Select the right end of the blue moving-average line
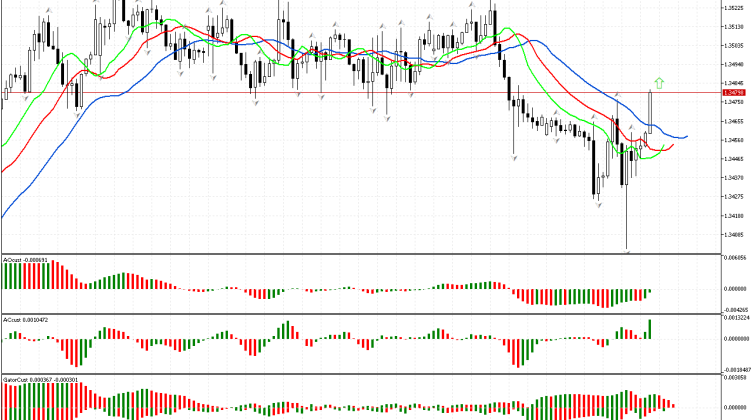This screenshot has width=752, height=420. pyautogui.click(x=687, y=136)
